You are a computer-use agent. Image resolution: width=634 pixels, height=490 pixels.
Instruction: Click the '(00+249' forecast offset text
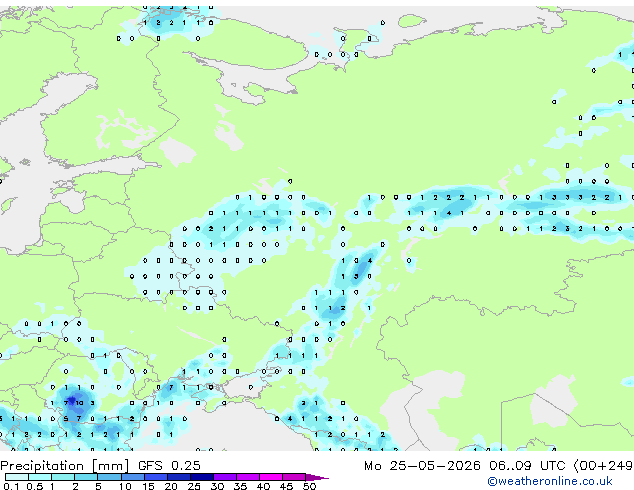pyautogui.click(x=603, y=466)
